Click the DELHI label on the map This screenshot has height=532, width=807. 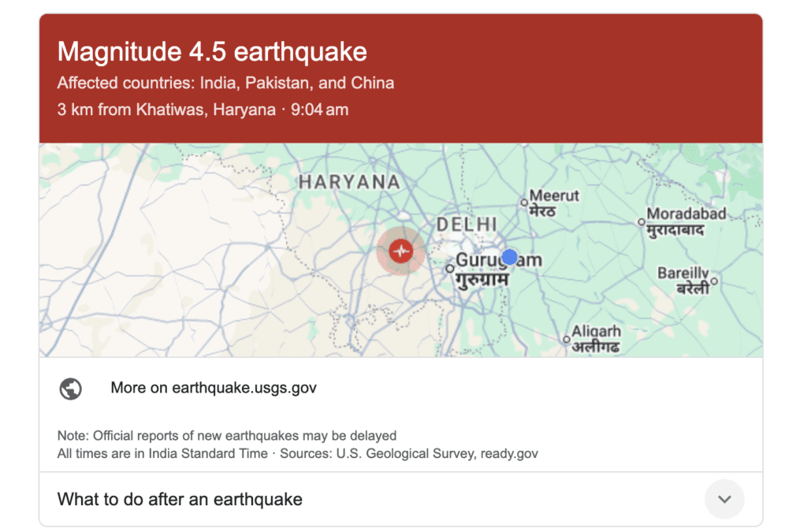[467, 225]
